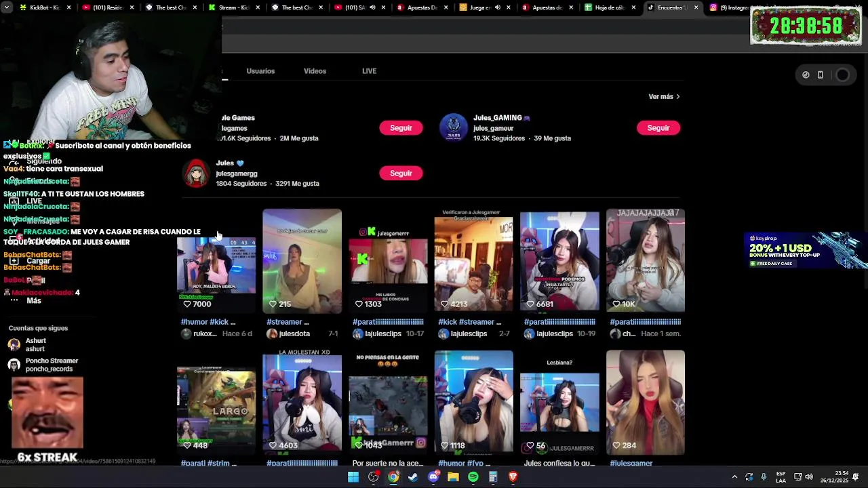Click the 23:54 clock and date
868x488 pixels.
click(836, 477)
